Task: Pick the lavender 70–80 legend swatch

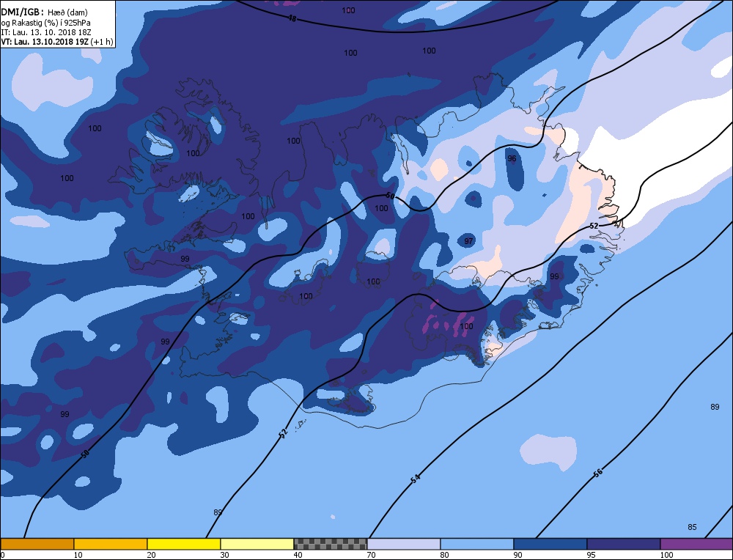Action: (x=403, y=544)
